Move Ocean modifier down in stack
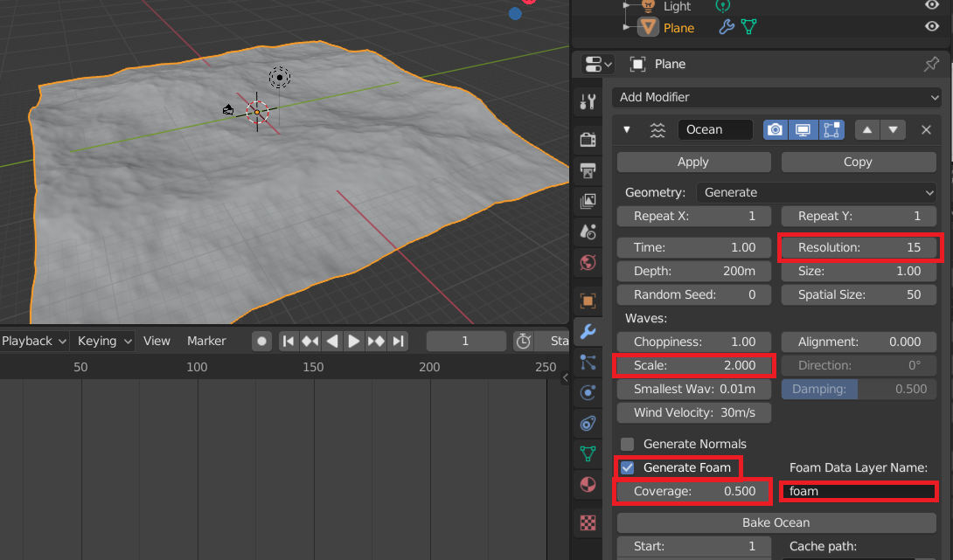Screen dimensions: 953x560 893,130
